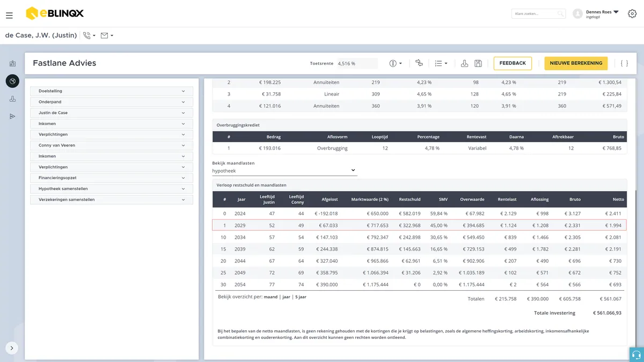The image size is (644, 362).
Task: Open the settings gear in the header
Action: pyautogui.click(x=632, y=14)
